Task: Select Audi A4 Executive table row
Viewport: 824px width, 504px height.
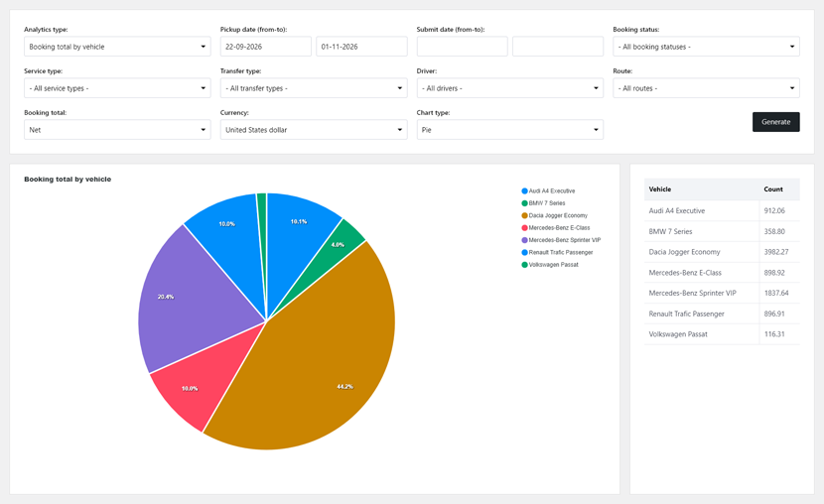Action: click(722, 210)
